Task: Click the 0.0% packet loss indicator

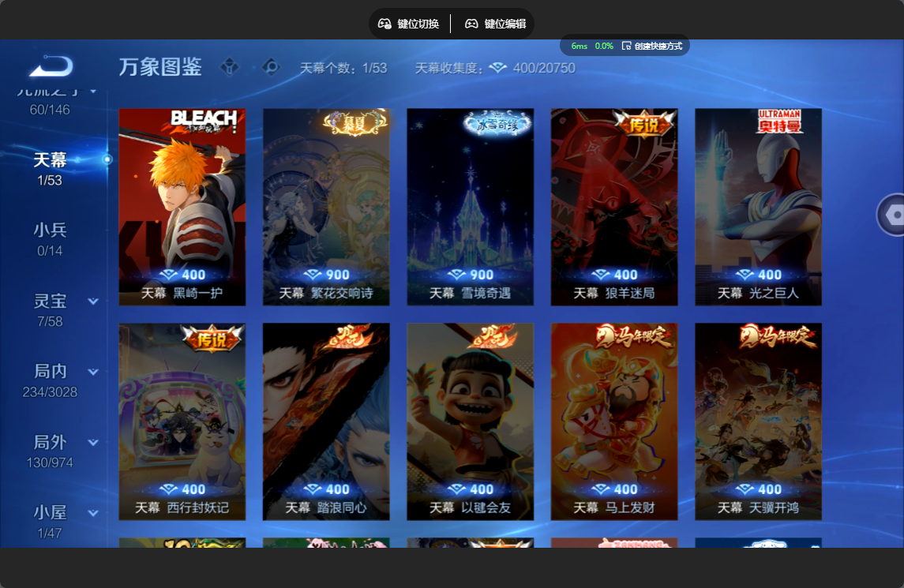Action: coord(604,46)
